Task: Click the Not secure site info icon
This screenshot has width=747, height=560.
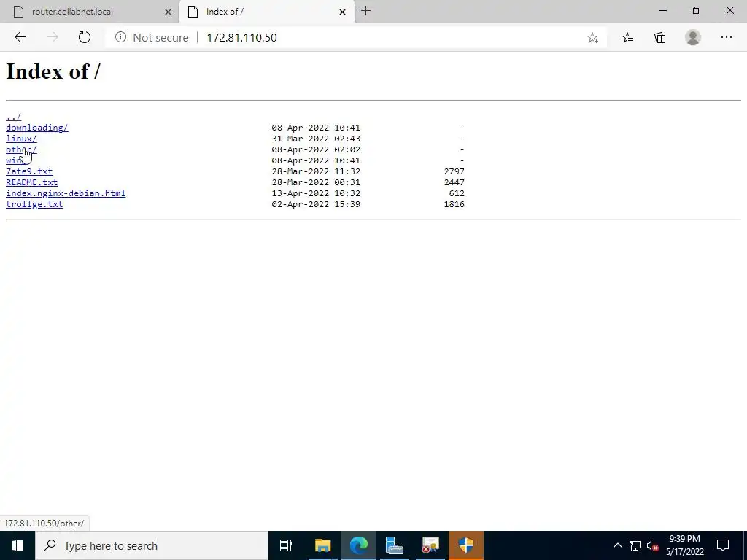Action: coord(120,37)
